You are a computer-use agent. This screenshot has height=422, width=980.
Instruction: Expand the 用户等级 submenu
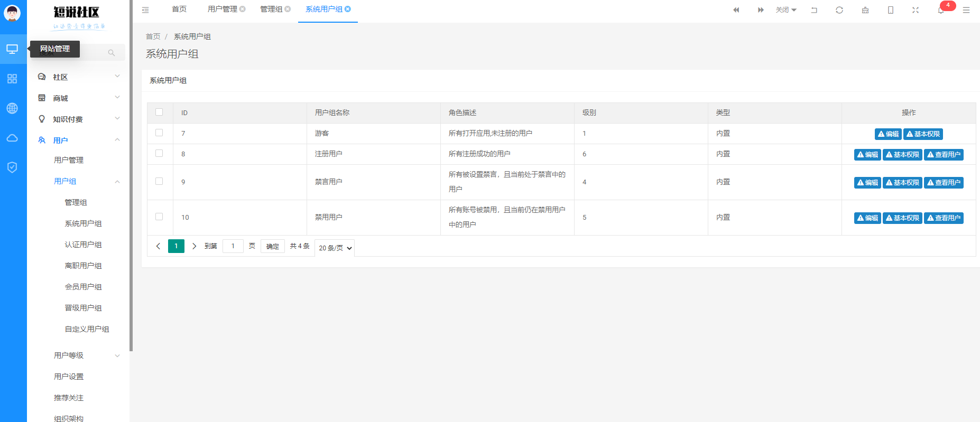click(78, 355)
